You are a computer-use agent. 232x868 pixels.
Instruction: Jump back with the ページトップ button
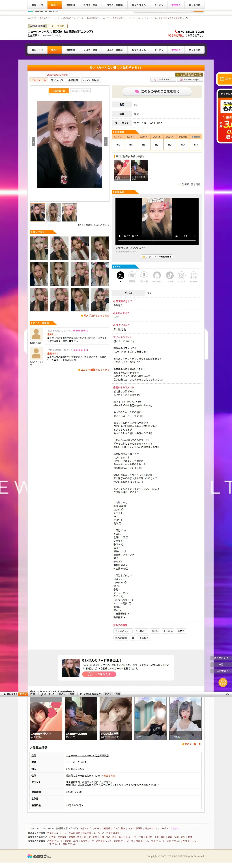tap(223, 682)
